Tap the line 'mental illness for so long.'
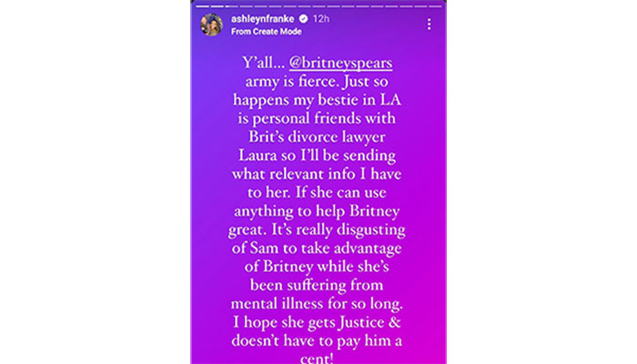This screenshot has width=637, height=364. 317,304
